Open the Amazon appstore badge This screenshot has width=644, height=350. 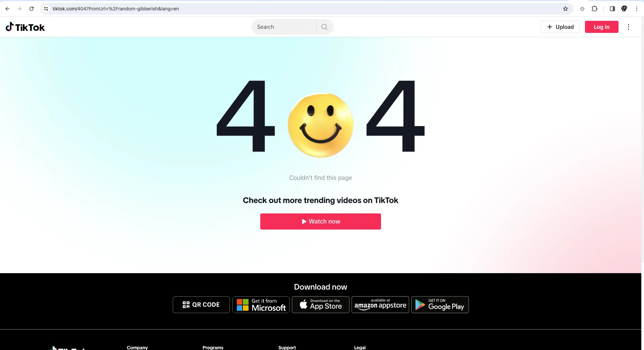tap(380, 305)
